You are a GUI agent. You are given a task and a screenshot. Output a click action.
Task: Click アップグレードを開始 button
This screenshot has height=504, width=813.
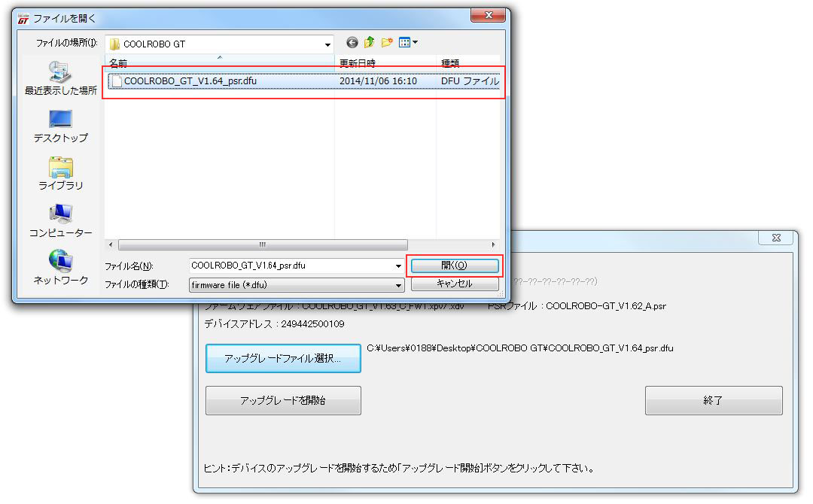point(283,400)
